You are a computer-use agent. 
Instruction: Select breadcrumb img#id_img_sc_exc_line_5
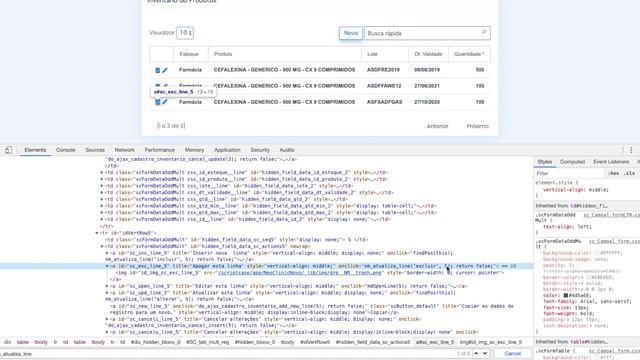click(x=491, y=342)
